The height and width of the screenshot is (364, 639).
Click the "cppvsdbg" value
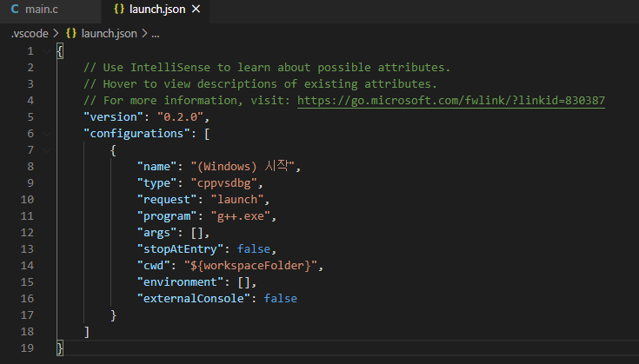pyautogui.click(x=223, y=183)
